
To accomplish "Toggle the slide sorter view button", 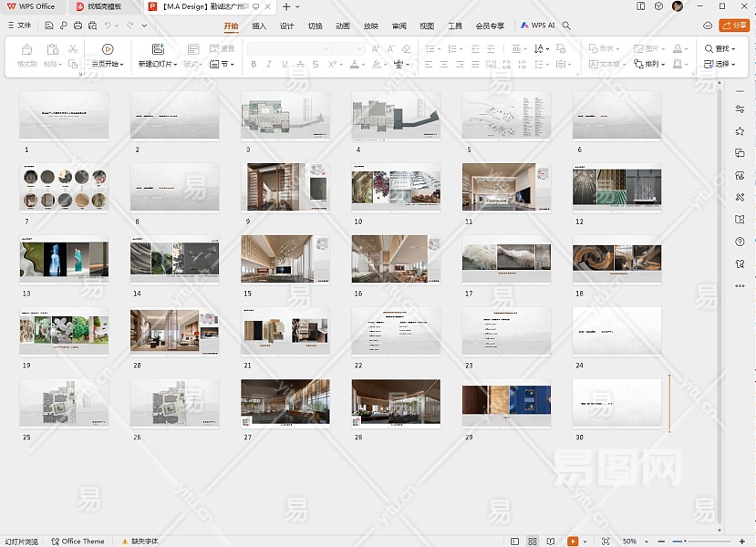I will coord(533,542).
